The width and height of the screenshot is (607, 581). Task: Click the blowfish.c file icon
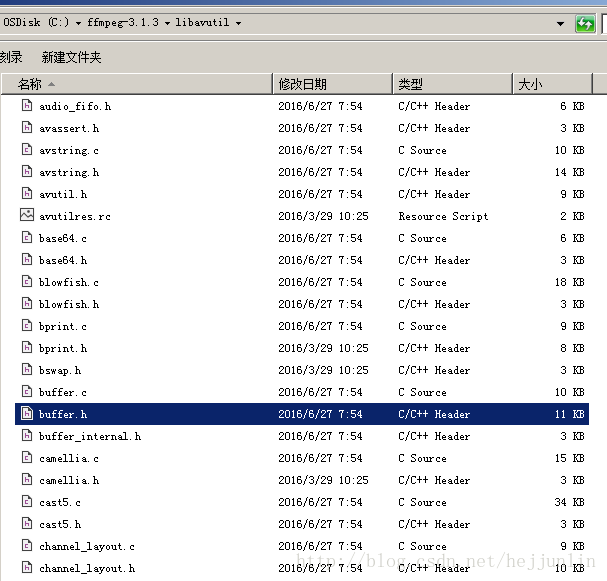(27, 281)
